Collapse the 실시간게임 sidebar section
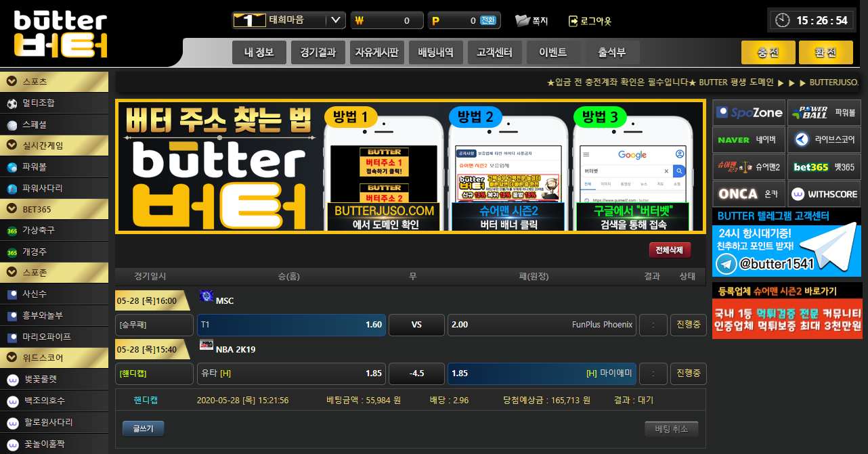 [x=12, y=145]
